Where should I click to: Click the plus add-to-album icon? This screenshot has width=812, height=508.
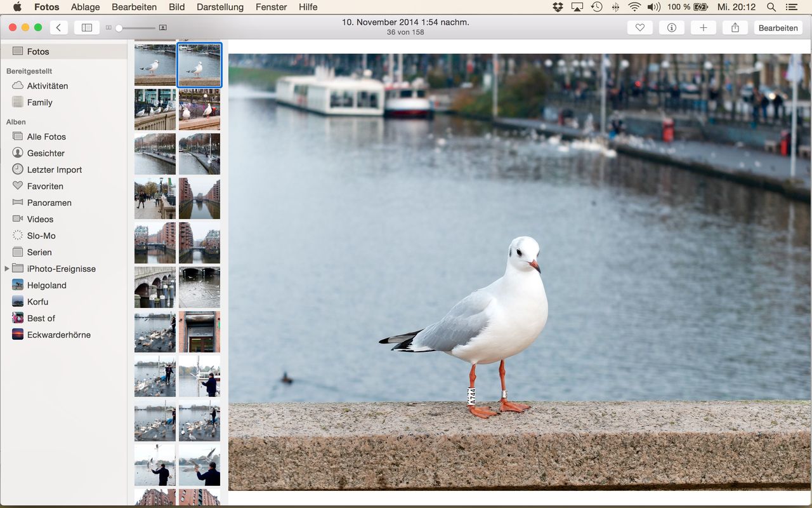[x=703, y=28]
